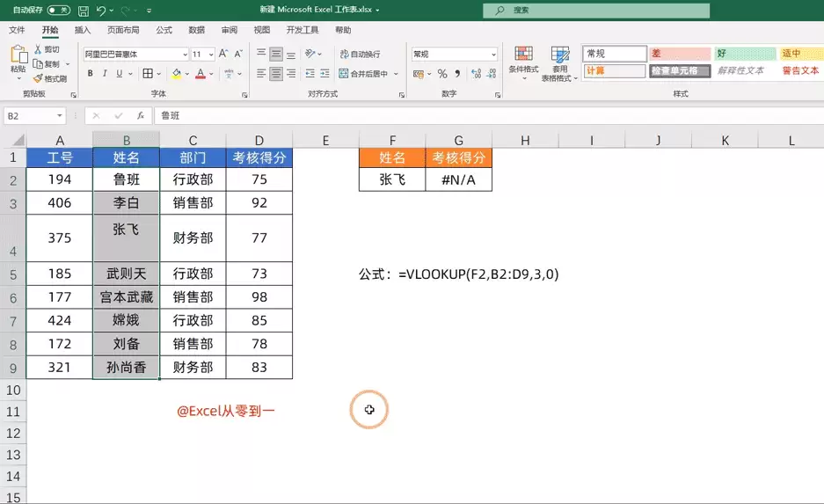
Task: Click the Save icon in title bar
Action: (x=83, y=11)
